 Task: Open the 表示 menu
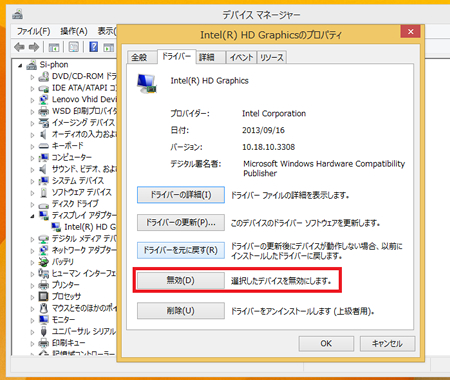107,31
